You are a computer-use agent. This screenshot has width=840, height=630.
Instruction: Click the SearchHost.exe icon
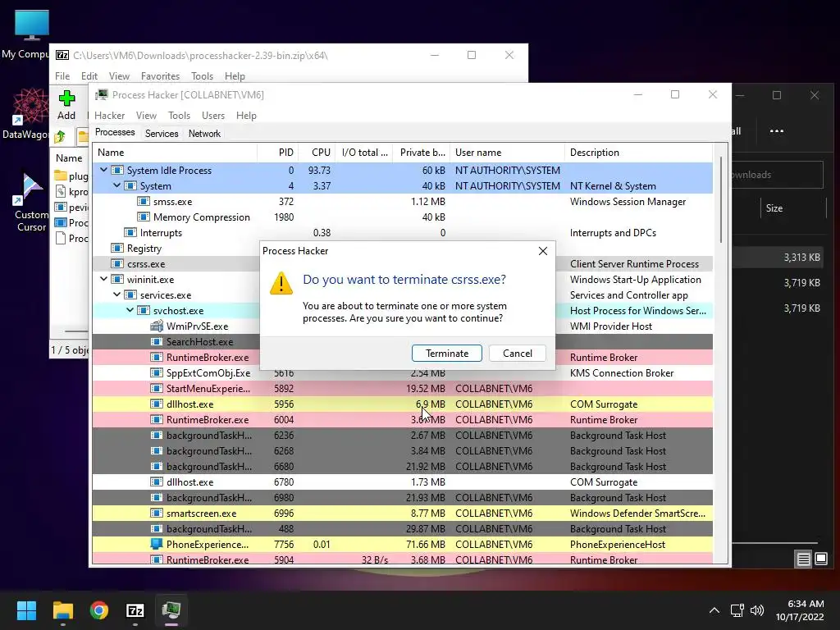[157, 342]
